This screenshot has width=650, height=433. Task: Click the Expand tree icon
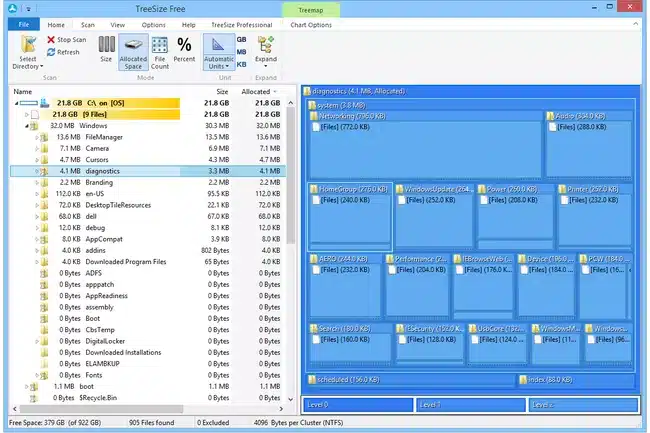265,48
